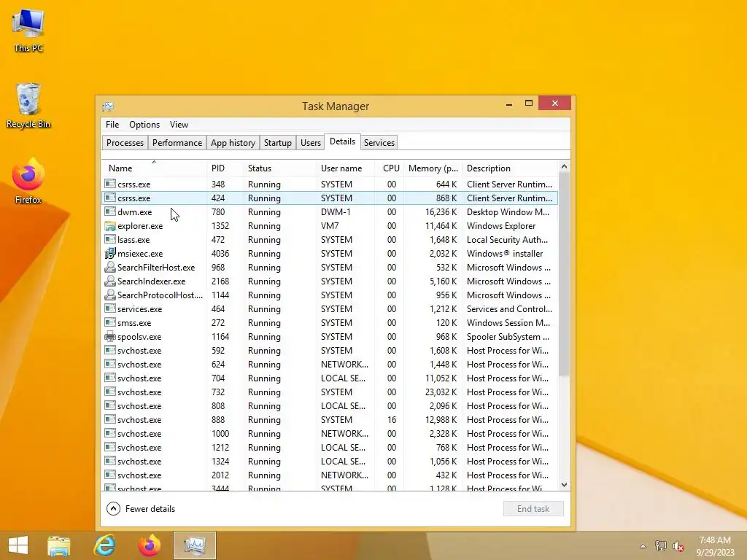747x560 pixels.
Task: Switch to the Performance tab
Action: [177, 143]
